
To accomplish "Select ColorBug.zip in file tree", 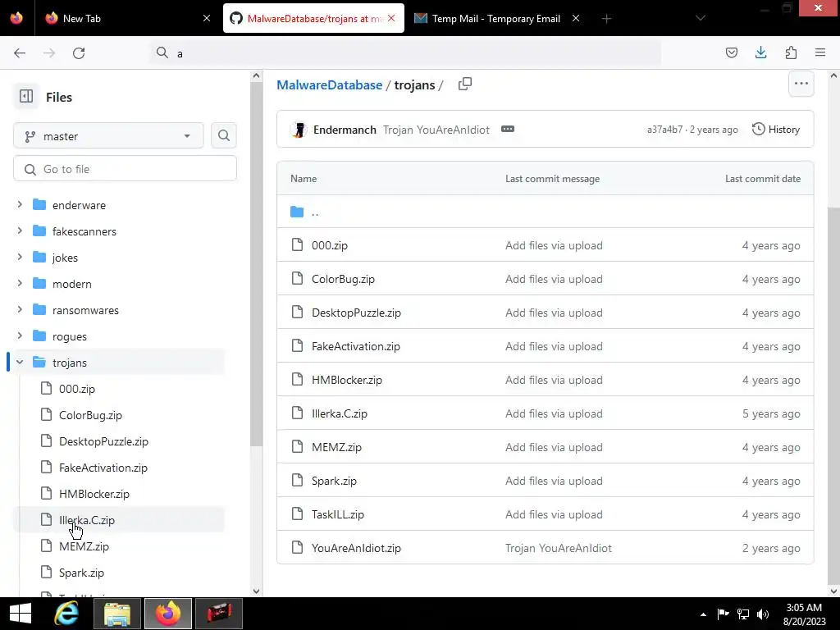I will pyautogui.click(x=90, y=415).
